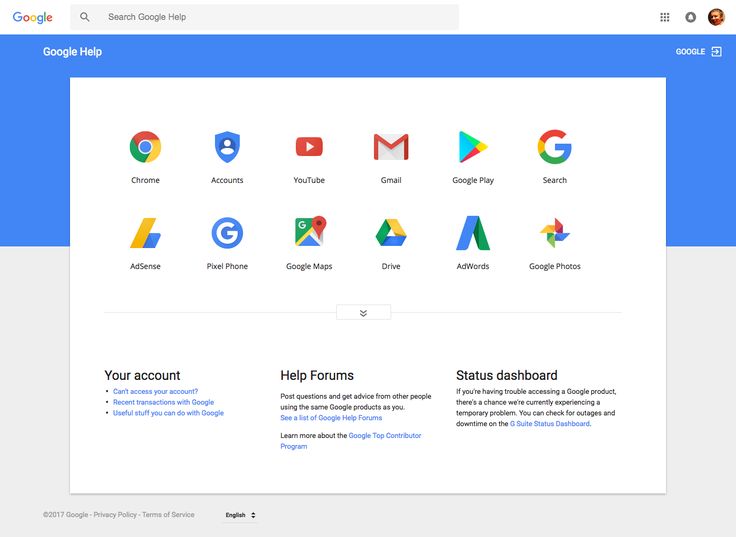This screenshot has width=736, height=537.
Task: Open the AdWords icon
Action: tap(473, 233)
